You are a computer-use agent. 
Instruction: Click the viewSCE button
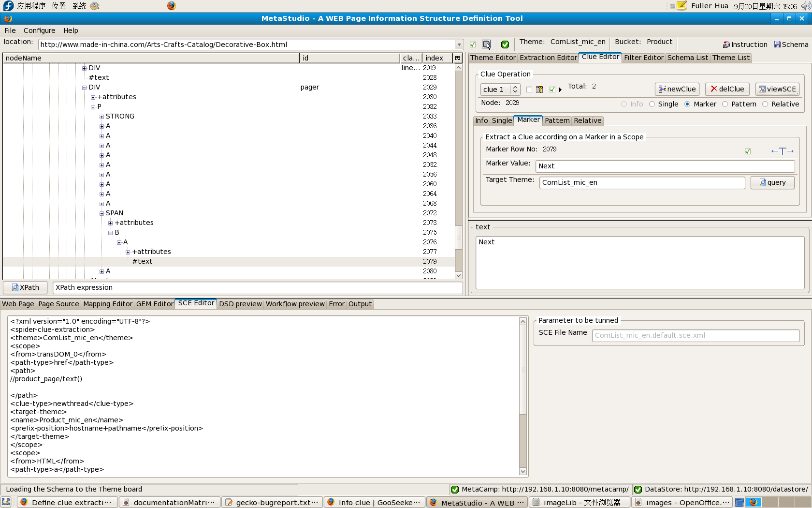pyautogui.click(x=777, y=89)
